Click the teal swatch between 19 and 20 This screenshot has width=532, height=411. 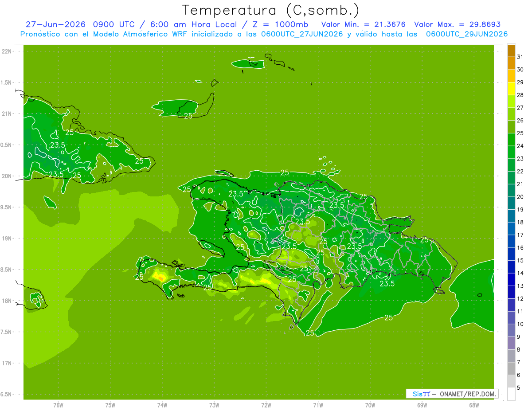tap(511, 203)
